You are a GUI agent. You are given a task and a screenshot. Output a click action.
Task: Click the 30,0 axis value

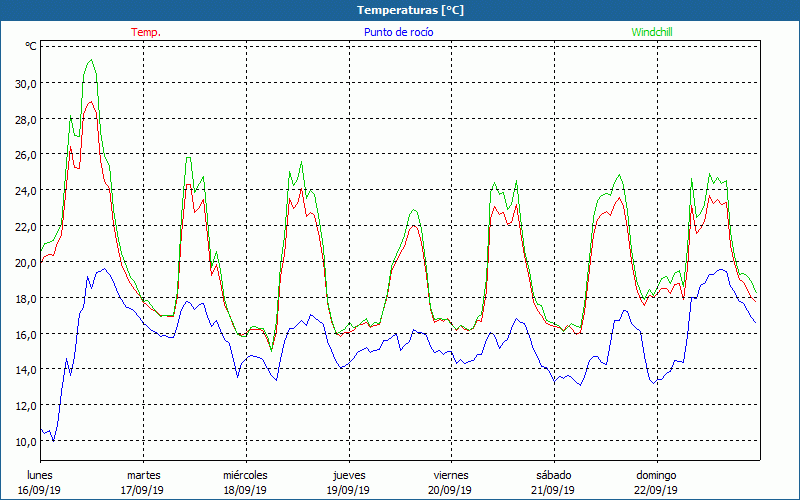(26, 84)
